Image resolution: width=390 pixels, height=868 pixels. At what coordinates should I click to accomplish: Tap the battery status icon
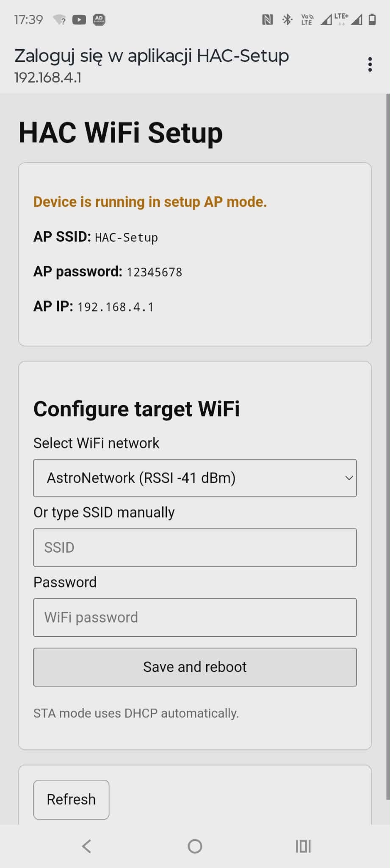[x=372, y=19]
